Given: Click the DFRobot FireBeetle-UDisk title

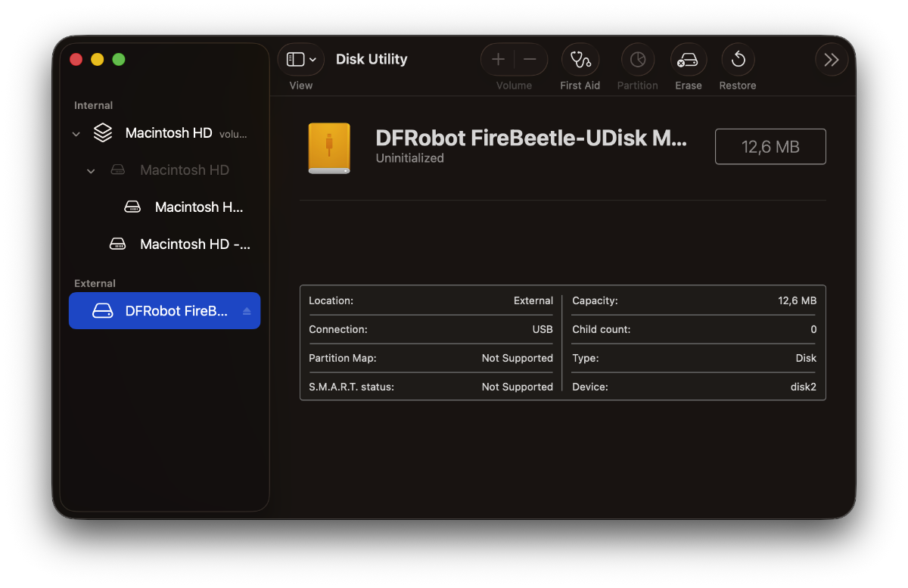Looking at the screenshot, I should [x=531, y=138].
